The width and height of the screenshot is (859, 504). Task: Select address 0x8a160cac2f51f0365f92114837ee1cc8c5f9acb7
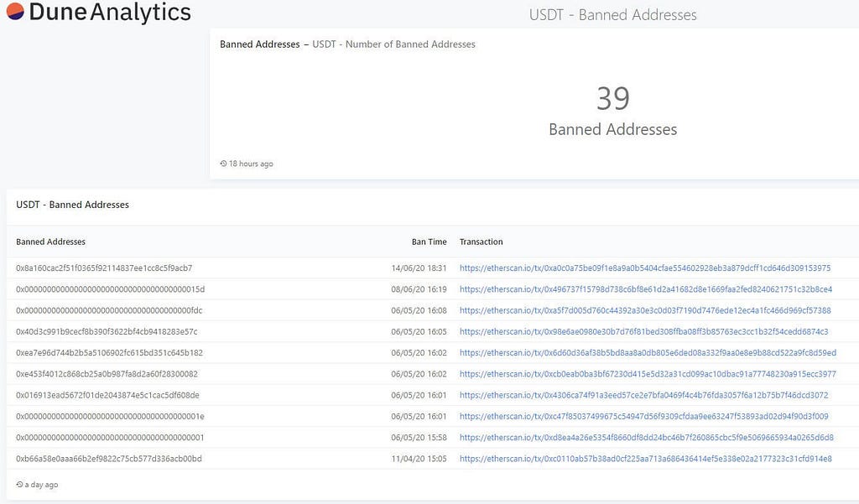[x=104, y=268]
